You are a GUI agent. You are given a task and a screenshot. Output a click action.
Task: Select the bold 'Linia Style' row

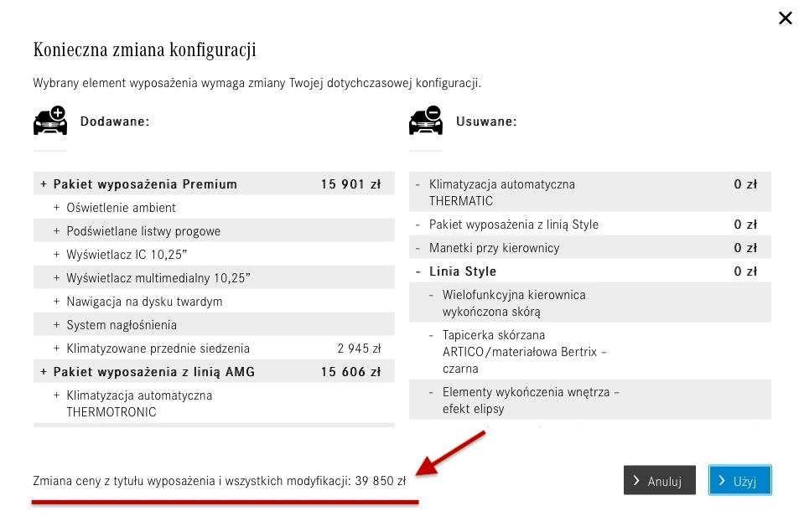pyautogui.click(x=590, y=271)
